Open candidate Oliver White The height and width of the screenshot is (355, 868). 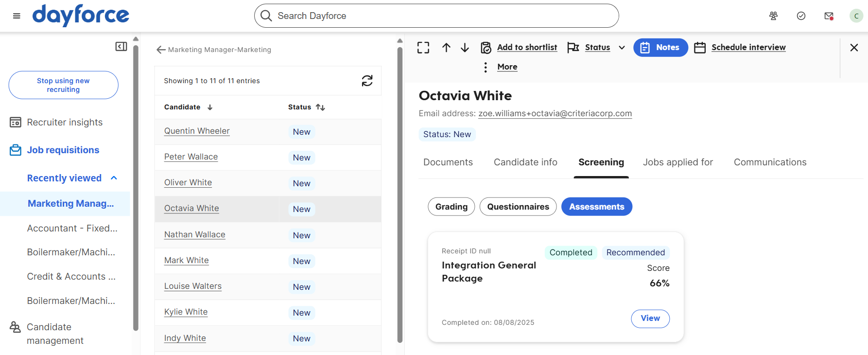pyautogui.click(x=188, y=182)
